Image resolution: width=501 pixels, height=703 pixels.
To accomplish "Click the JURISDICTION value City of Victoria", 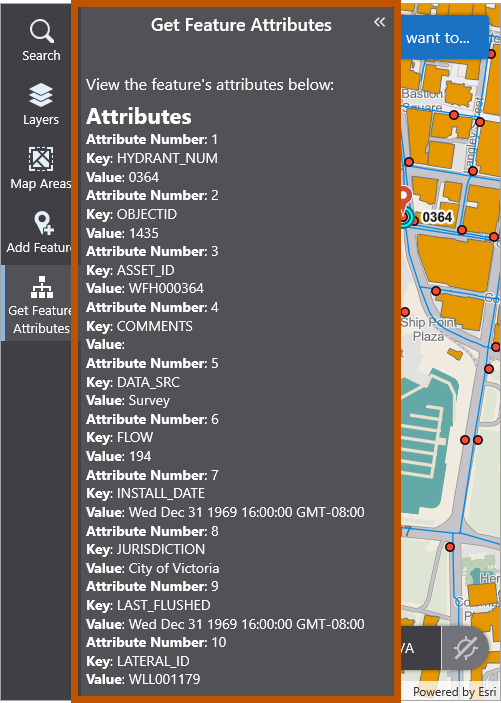I will click(174, 568).
